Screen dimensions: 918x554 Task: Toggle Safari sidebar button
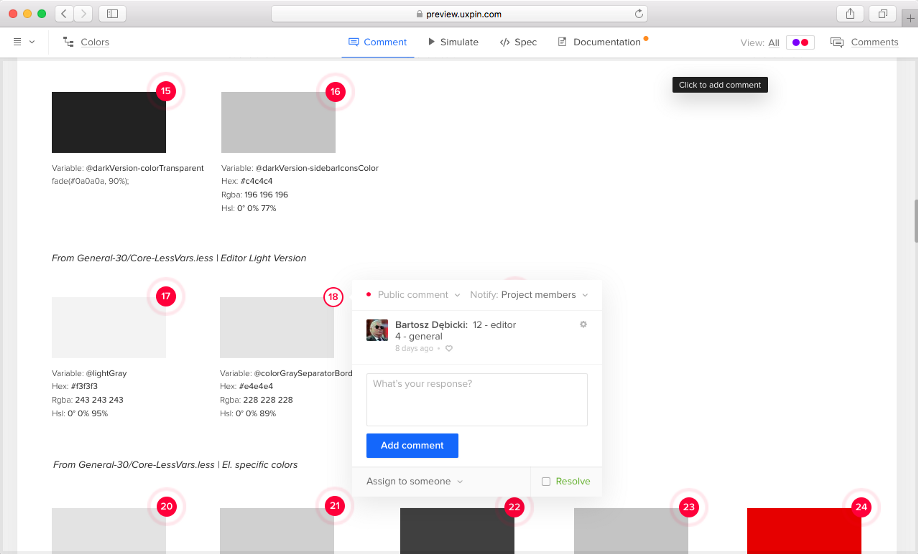tap(111, 13)
